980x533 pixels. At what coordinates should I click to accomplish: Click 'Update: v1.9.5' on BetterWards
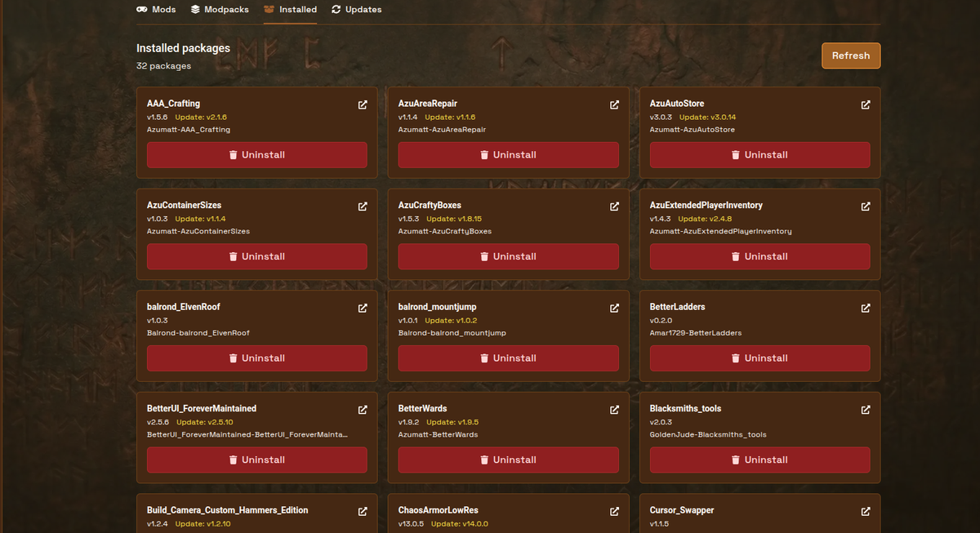click(x=452, y=422)
